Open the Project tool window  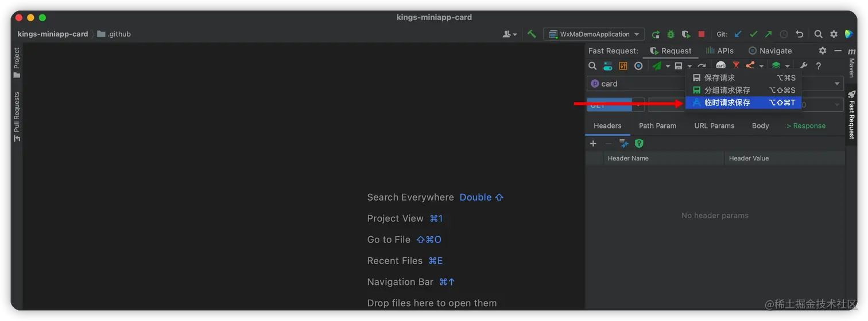point(17,63)
